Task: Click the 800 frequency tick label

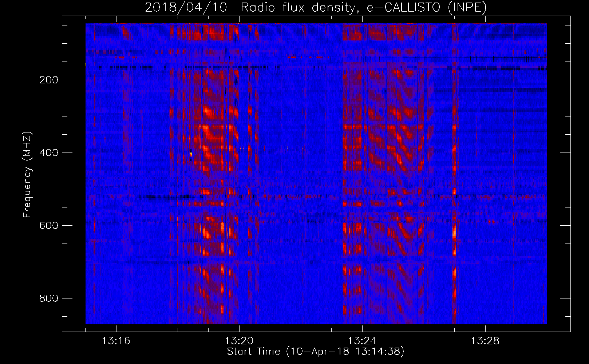Action: pos(49,298)
